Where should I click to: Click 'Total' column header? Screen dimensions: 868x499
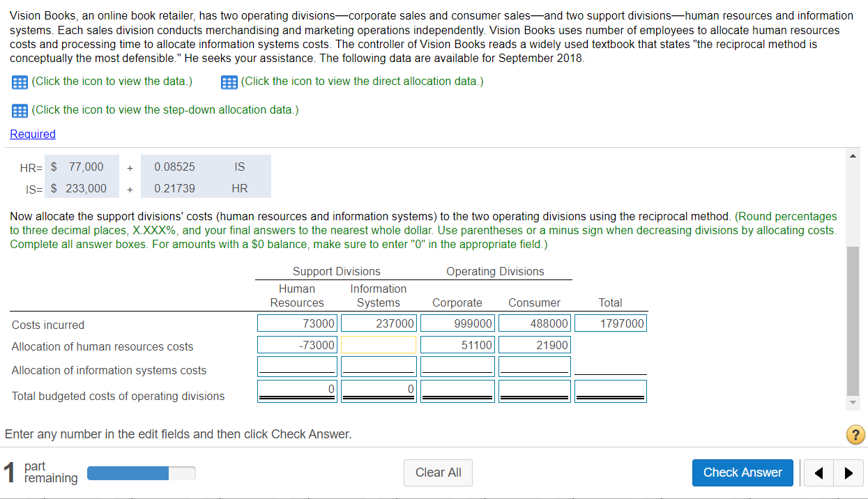pyautogui.click(x=610, y=302)
